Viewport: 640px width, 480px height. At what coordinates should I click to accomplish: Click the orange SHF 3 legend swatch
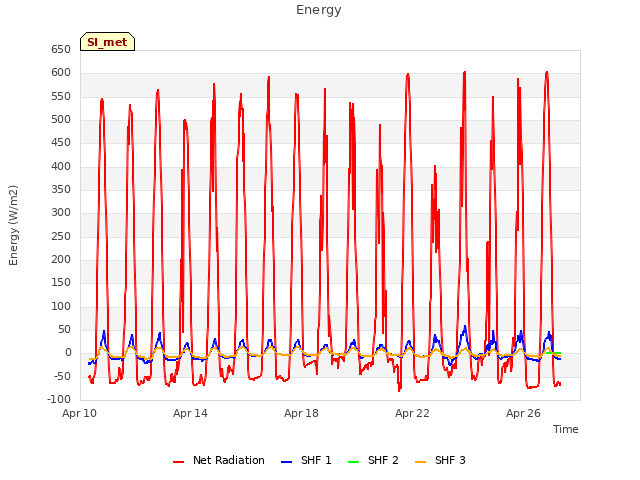tap(420, 462)
